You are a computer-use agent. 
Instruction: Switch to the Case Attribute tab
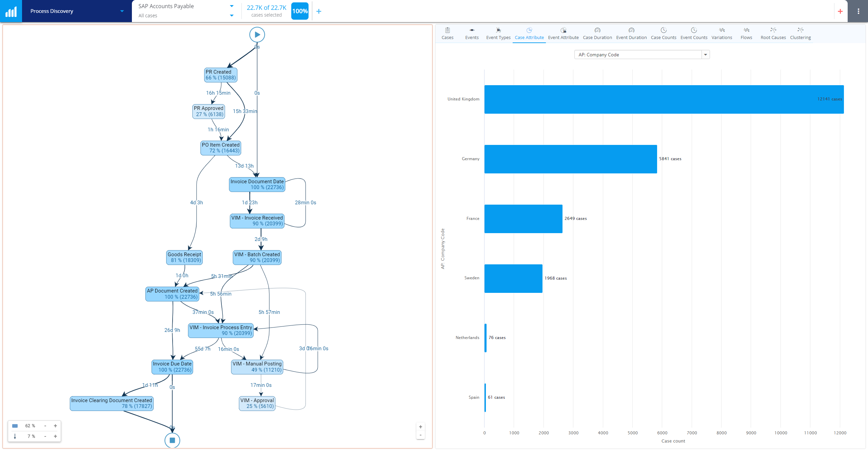pos(529,33)
